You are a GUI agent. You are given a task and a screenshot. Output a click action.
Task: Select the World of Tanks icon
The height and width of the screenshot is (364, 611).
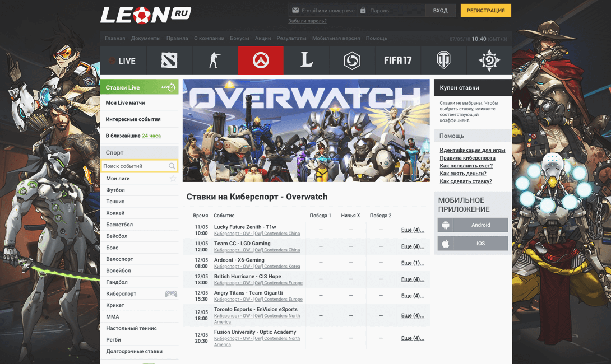[444, 60]
